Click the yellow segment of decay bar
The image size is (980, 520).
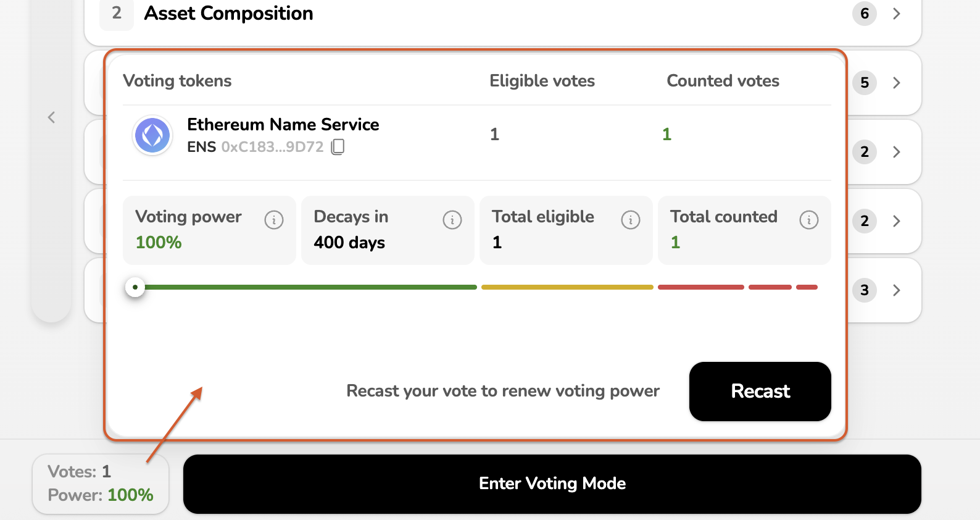tap(567, 287)
